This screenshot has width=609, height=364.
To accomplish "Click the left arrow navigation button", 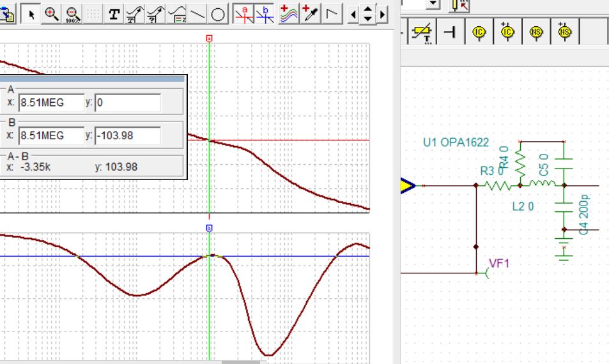I will click(x=353, y=15).
